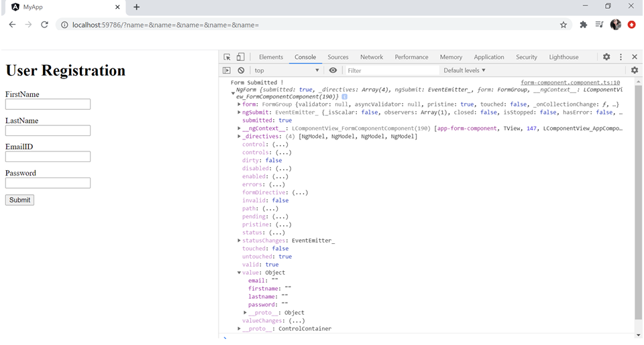Bookmark this page with the star icon

click(x=563, y=25)
